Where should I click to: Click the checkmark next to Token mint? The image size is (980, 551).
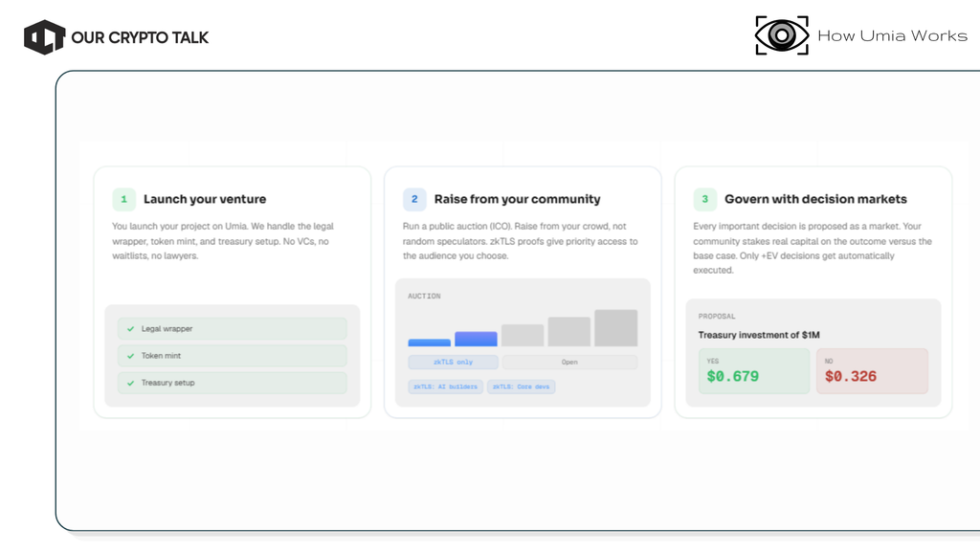pyautogui.click(x=130, y=356)
